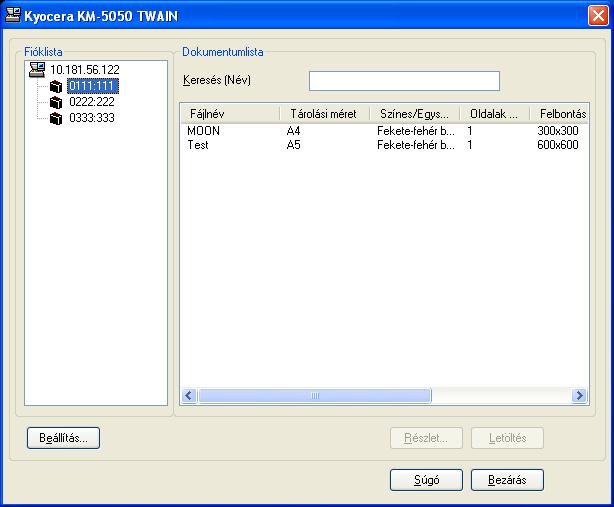
Task: Click the Fekete-fehér cell in the MOON row
Action: coord(416,131)
